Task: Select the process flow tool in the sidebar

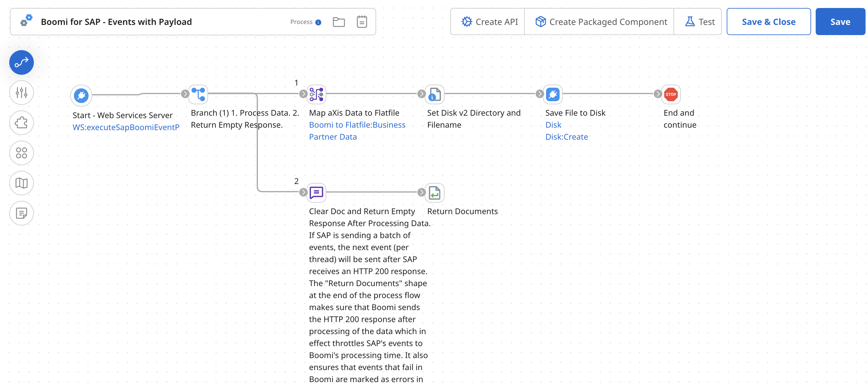Action: point(21,62)
